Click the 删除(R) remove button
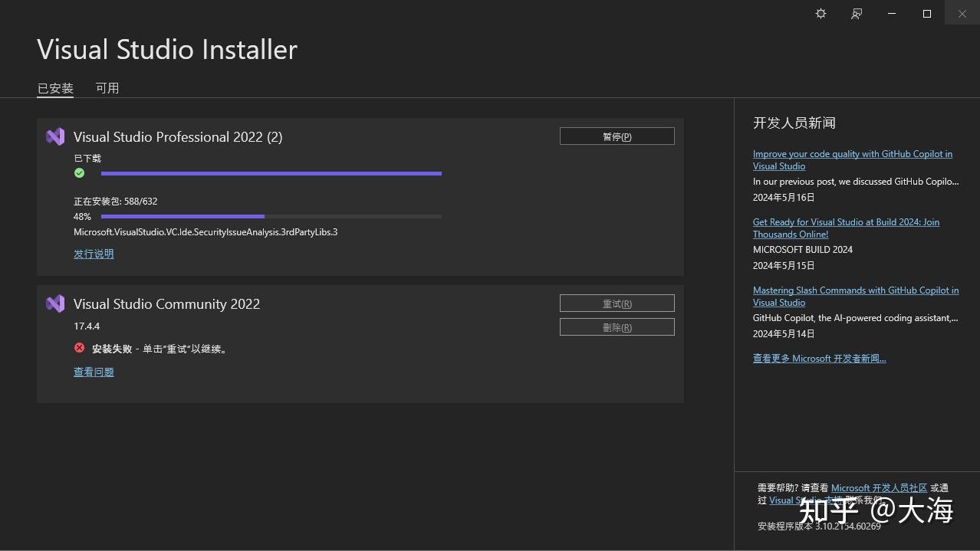The width and height of the screenshot is (980, 551). click(x=617, y=327)
